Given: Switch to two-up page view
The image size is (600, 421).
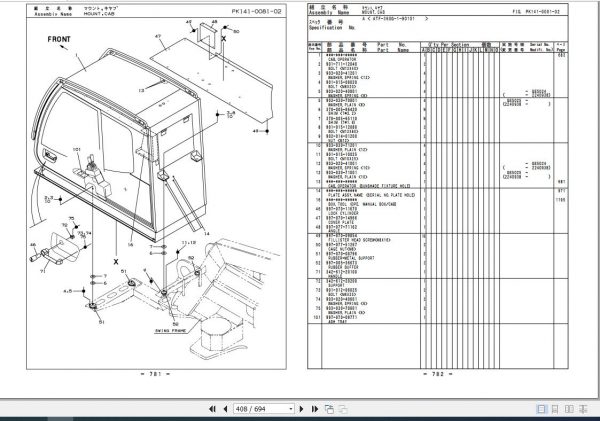Looking at the screenshot, I should coord(569,409).
